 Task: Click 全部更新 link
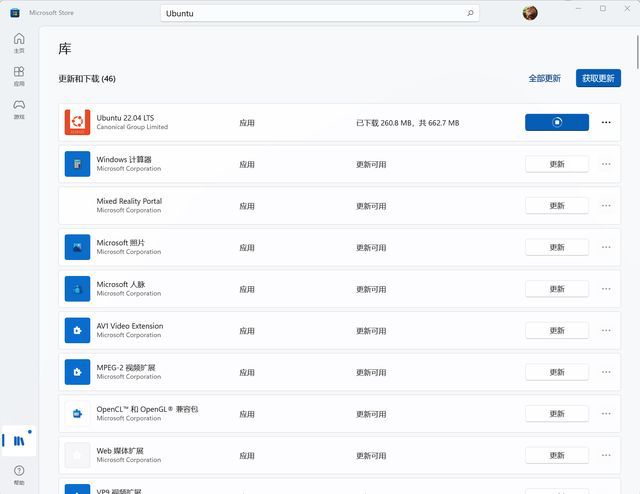tap(544, 78)
